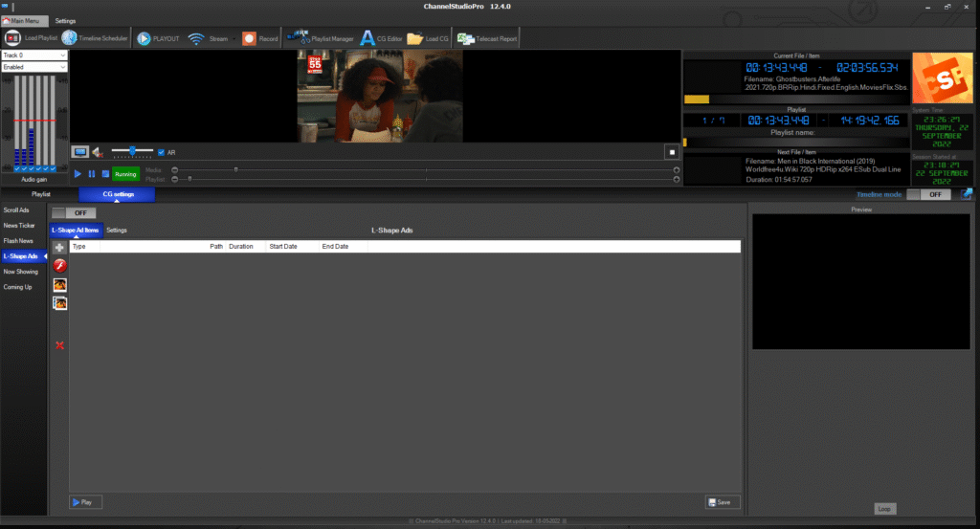Click the green Running status button
980x529 pixels.
(125, 174)
